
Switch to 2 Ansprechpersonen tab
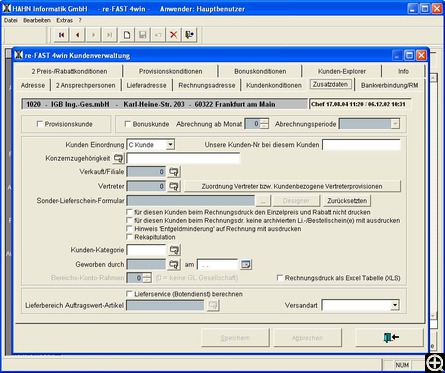[85, 85]
